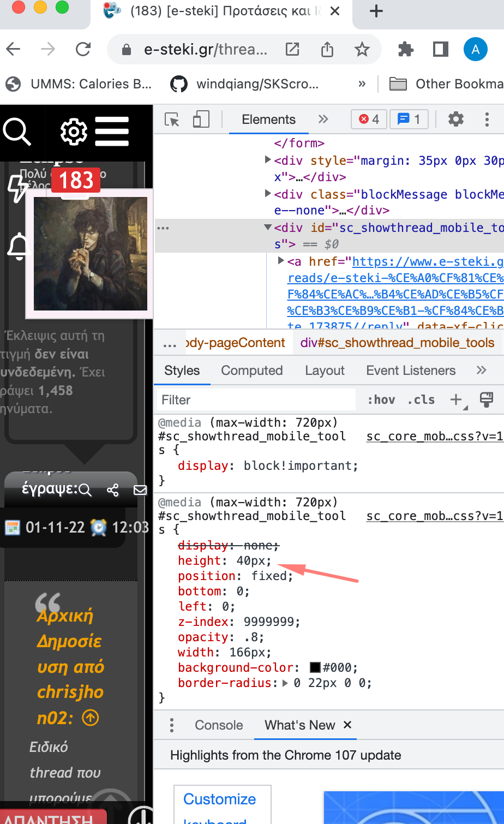Switch to the Styles tab
Viewport: 504px width, 824px height.
click(182, 371)
